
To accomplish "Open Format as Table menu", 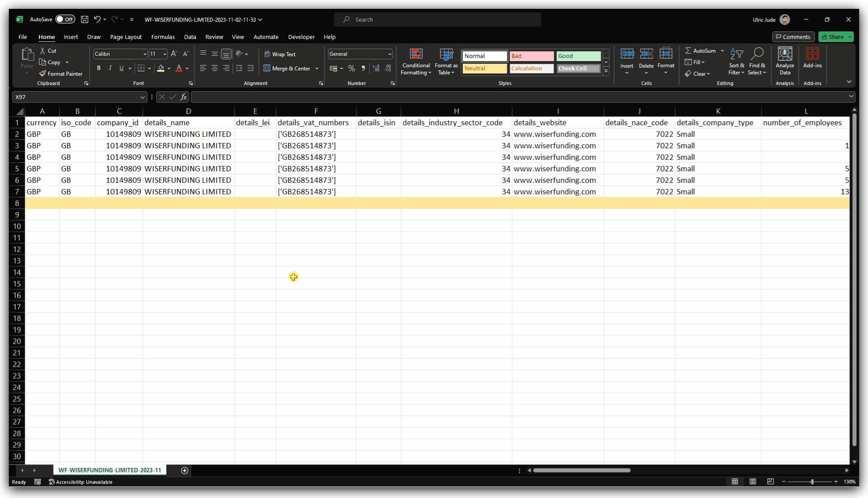I will point(446,62).
